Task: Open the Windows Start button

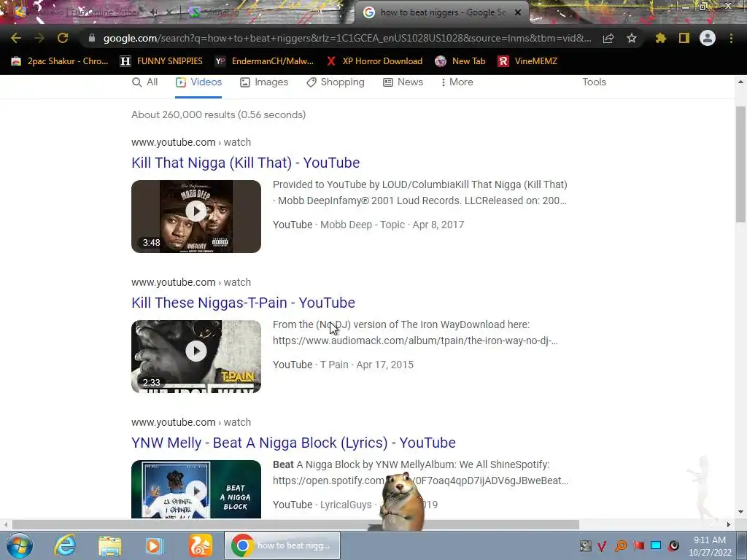Action: point(20,545)
